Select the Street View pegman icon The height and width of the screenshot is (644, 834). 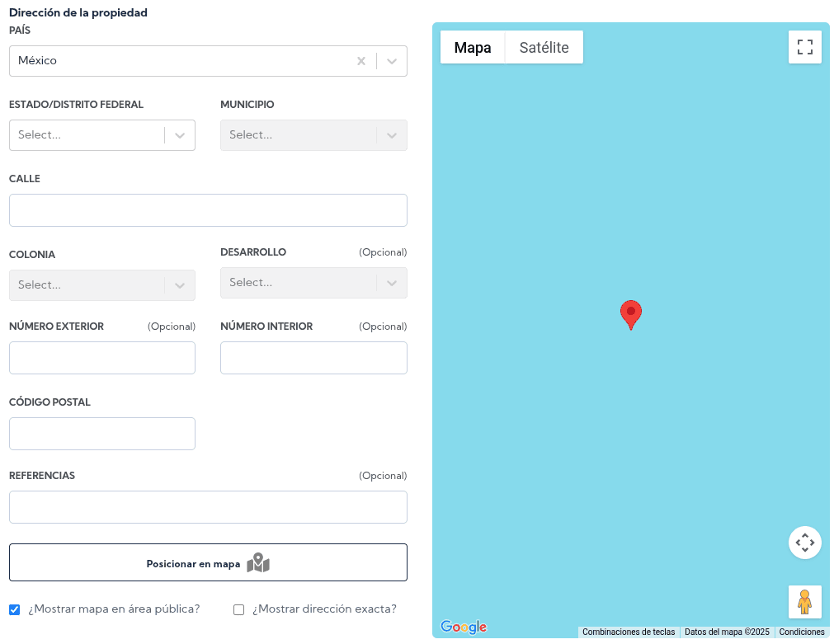click(x=804, y=602)
